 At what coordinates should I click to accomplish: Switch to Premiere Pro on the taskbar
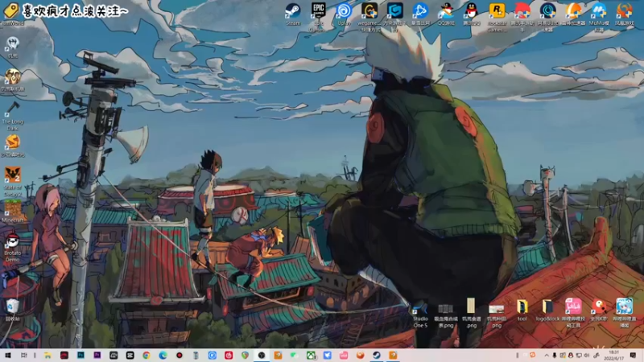click(x=97, y=356)
